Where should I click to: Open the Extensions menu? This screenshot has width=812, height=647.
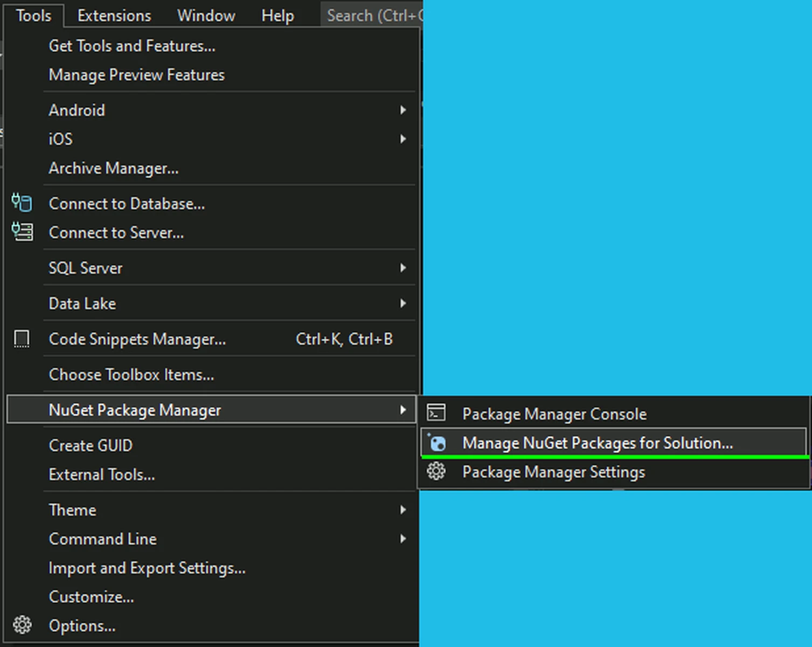pyautogui.click(x=114, y=15)
